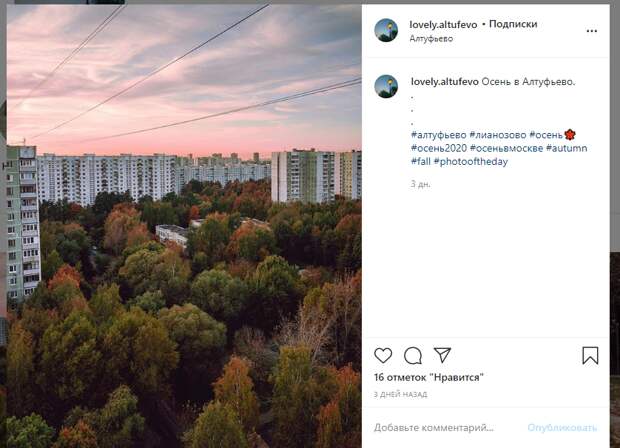The width and height of the screenshot is (620, 448).
Task: View the 16 отметок "Нравится" likes list
Action: 429,377
